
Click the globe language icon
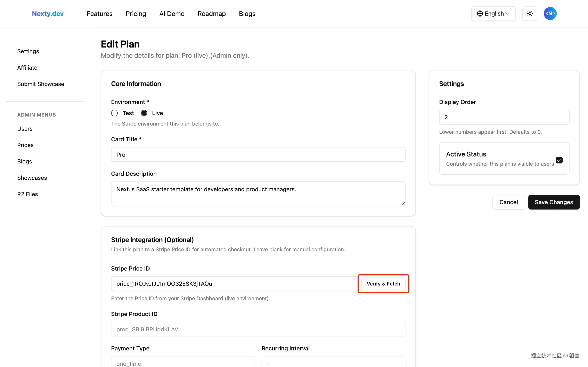pyautogui.click(x=480, y=13)
